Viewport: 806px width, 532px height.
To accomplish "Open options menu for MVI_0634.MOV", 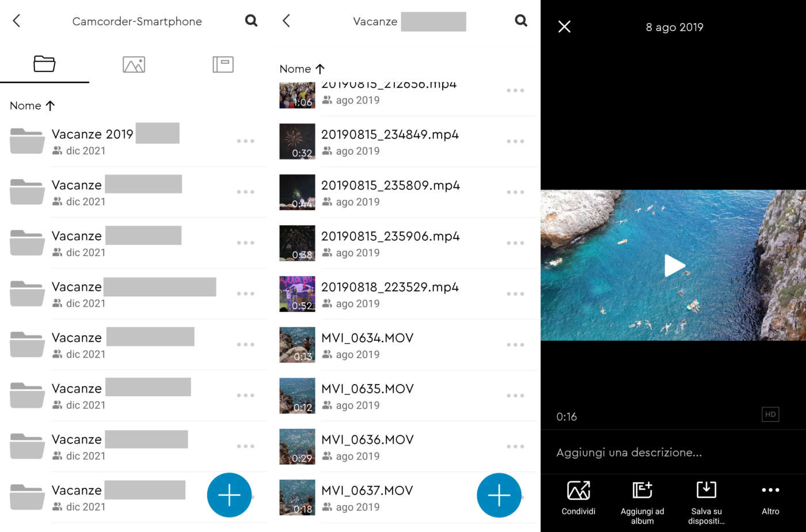I will pos(515,344).
